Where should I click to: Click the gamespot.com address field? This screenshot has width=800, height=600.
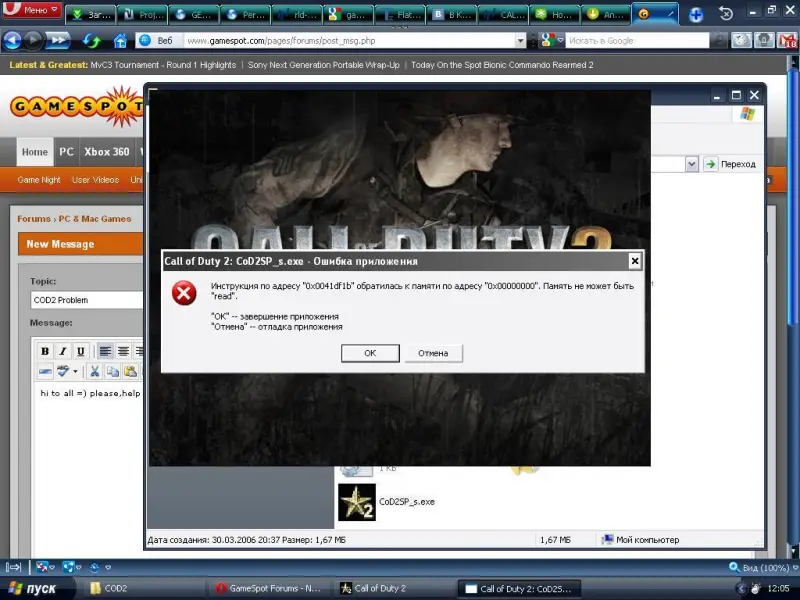click(x=349, y=41)
